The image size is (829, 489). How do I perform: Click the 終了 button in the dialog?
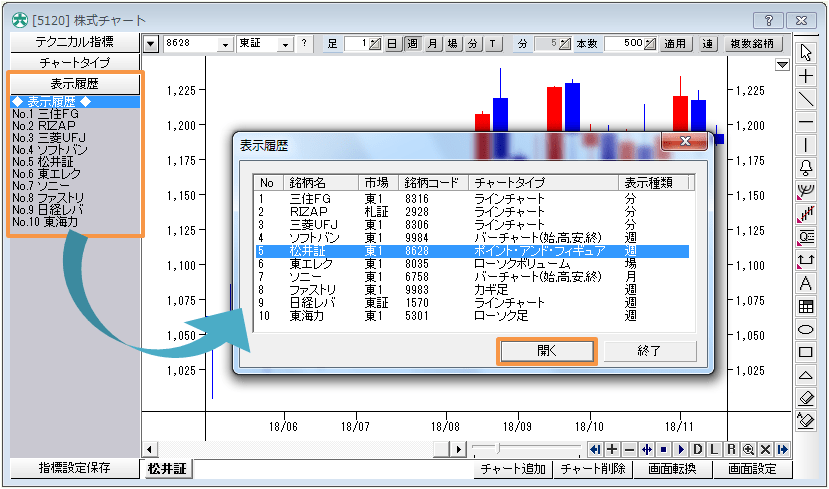[650, 351]
